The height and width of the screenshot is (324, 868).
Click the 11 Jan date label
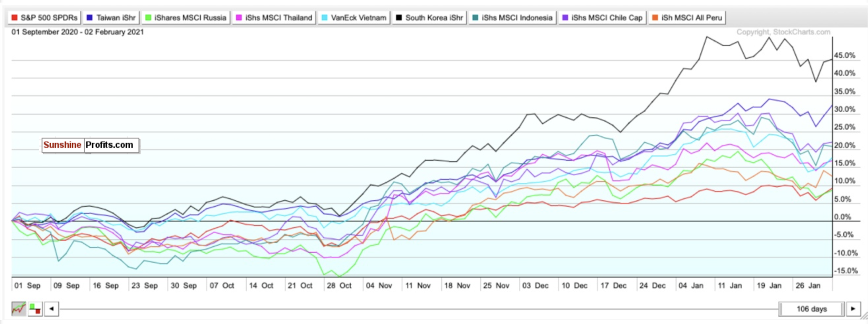730,285
